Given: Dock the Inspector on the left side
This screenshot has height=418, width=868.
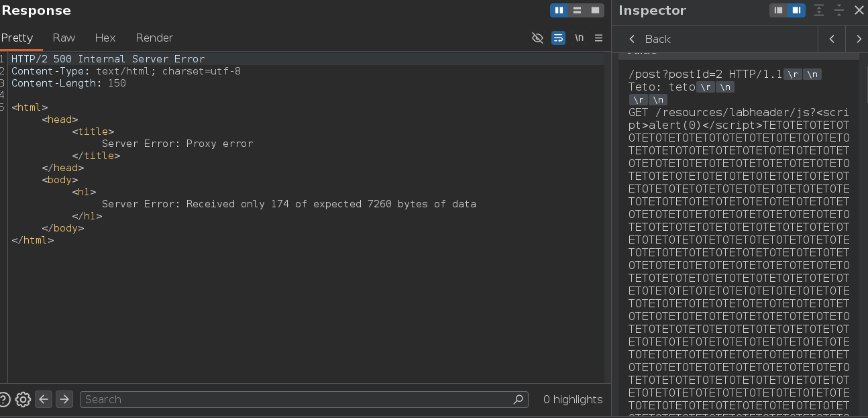Looking at the screenshot, I should coord(778,10).
